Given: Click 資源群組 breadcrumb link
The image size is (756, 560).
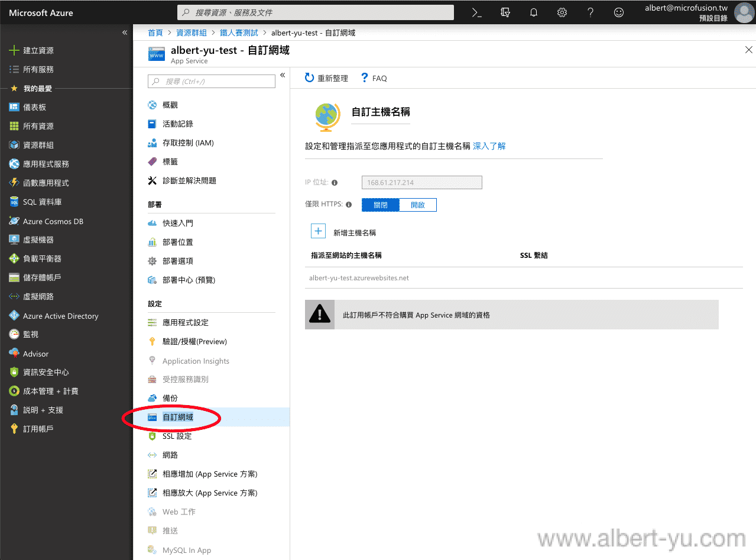Looking at the screenshot, I should [x=192, y=33].
